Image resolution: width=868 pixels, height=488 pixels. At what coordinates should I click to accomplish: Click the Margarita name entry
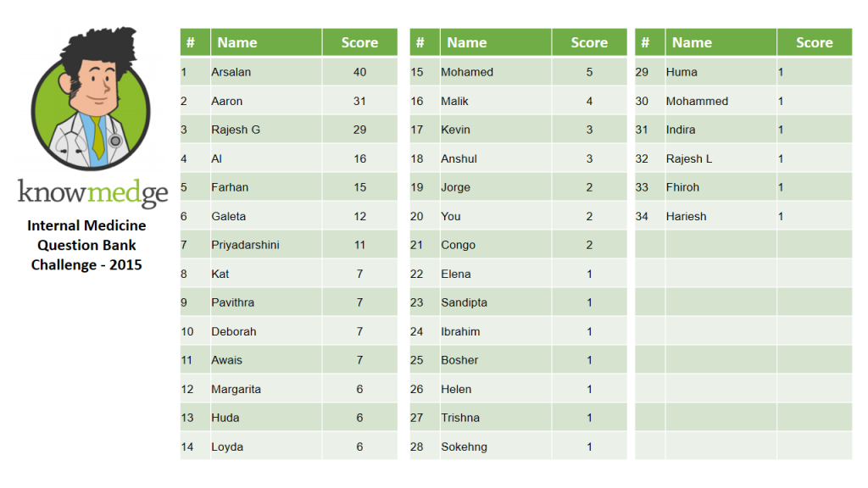(236, 390)
